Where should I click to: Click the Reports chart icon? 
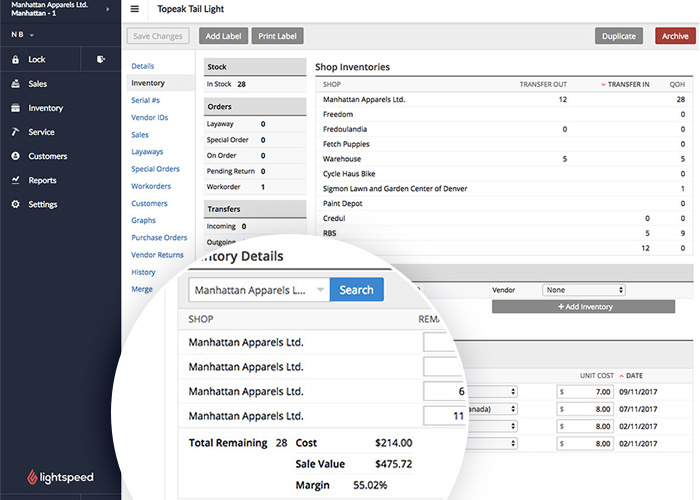(15, 180)
